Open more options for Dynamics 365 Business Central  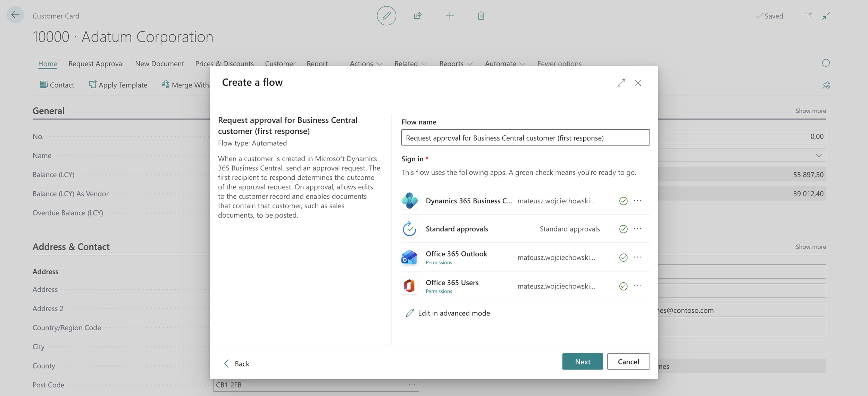638,201
